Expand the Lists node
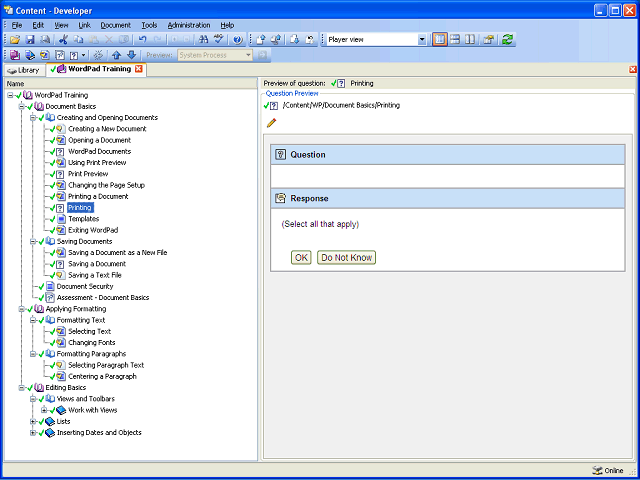Viewport: 640px width, 480px height. pyautogui.click(x=33, y=421)
